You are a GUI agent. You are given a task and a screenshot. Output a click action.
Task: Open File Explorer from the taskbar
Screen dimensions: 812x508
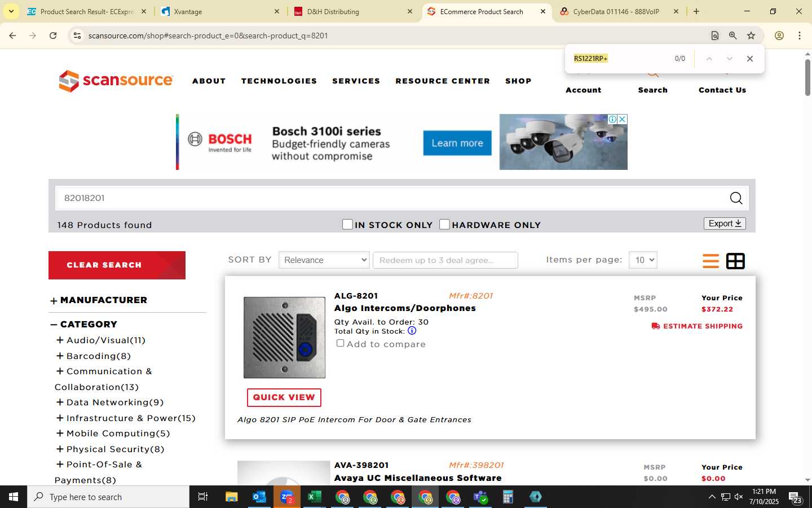tap(231, 497)
